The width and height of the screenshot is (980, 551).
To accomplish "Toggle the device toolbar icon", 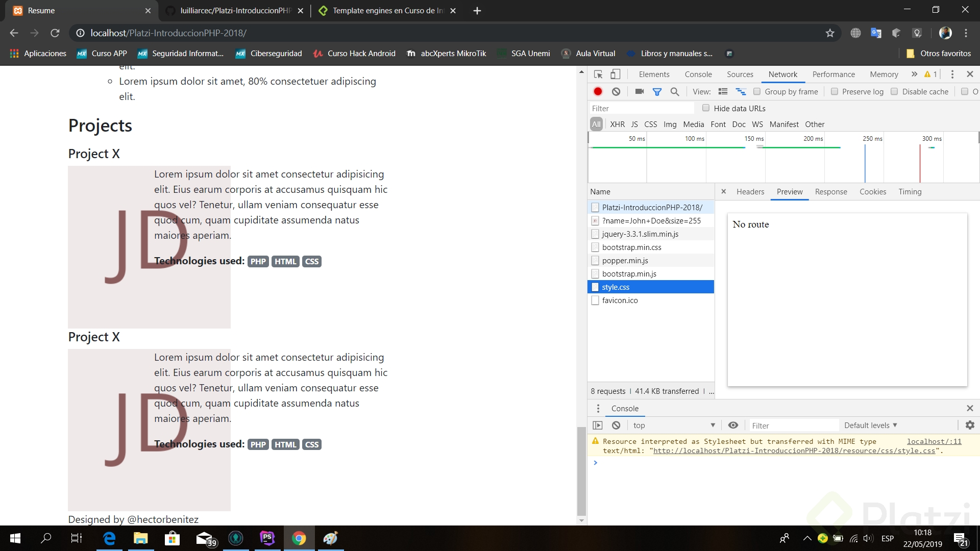I will click(616, 74).
